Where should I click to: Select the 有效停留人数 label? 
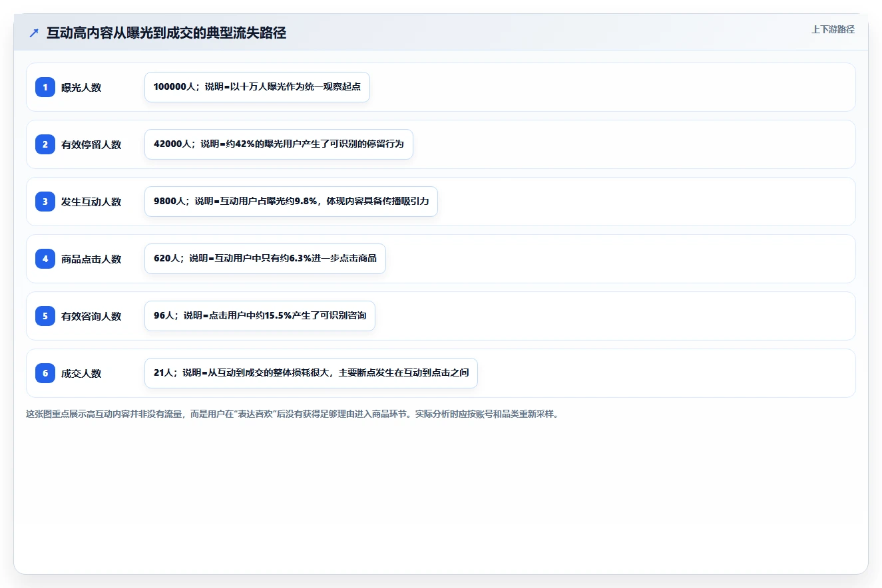[x=91, y=144]
